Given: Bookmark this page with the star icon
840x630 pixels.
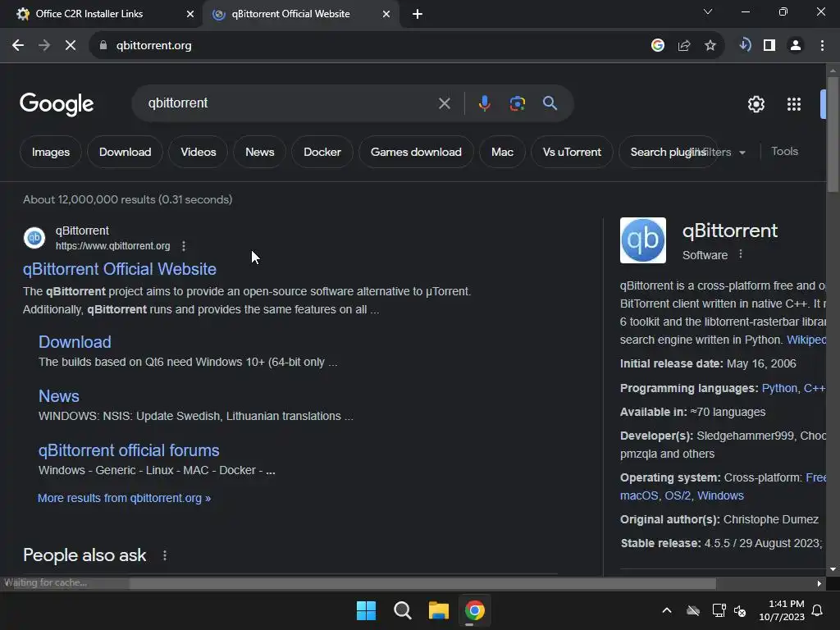Looking at the screenshot, I should coord(710,46).
